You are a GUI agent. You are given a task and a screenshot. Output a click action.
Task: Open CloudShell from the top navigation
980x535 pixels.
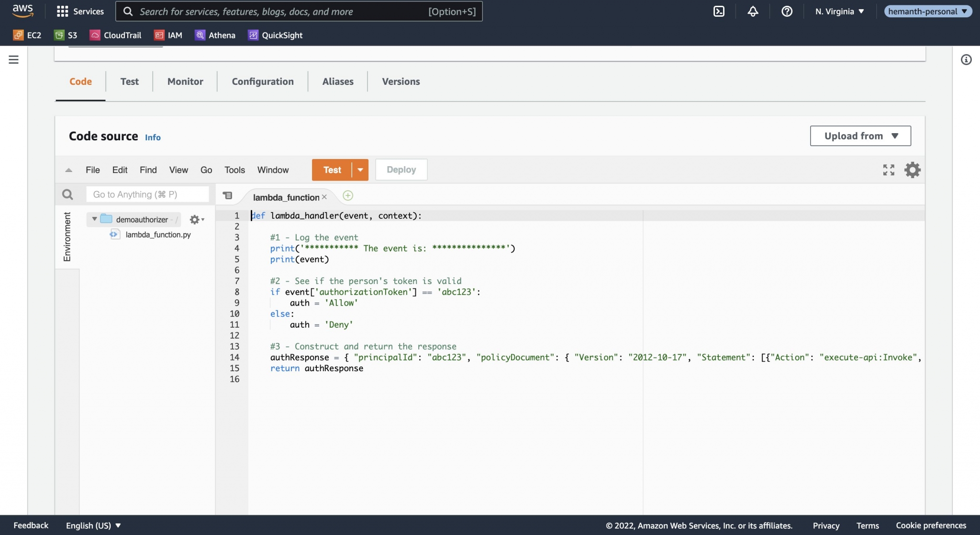(x=719, y=11)
